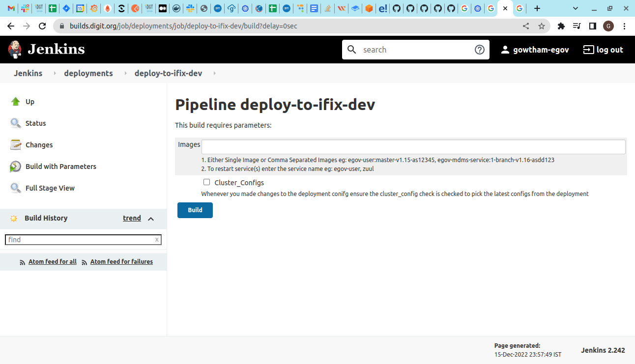Click the green Up arrow icon

16,102
